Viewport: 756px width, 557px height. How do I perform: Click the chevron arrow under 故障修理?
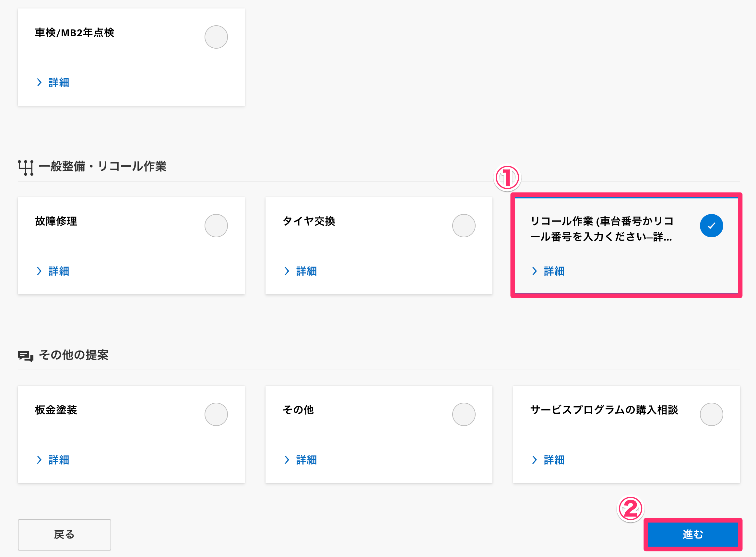[39, 271]
